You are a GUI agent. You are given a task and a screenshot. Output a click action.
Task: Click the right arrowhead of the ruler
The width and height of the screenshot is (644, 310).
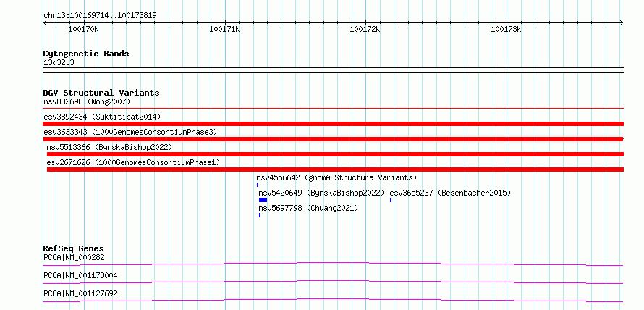point(622,22)
